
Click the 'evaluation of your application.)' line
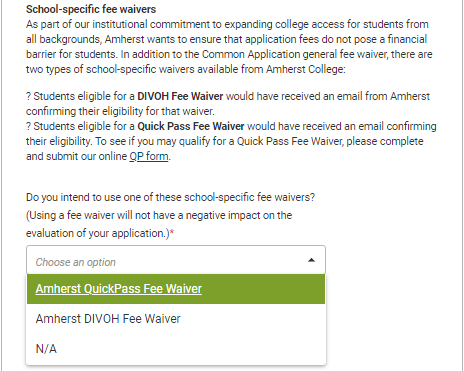pyautogui.click(x=98, y=233)
